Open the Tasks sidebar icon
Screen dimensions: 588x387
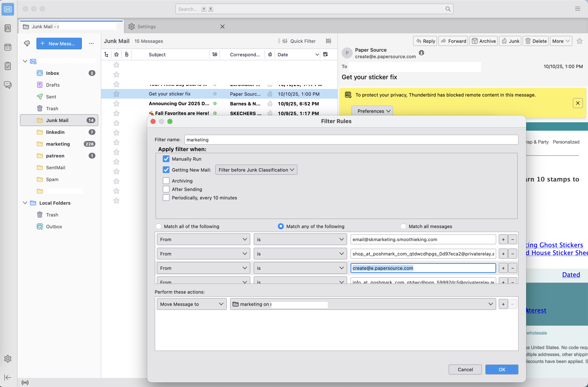[8, 66]
